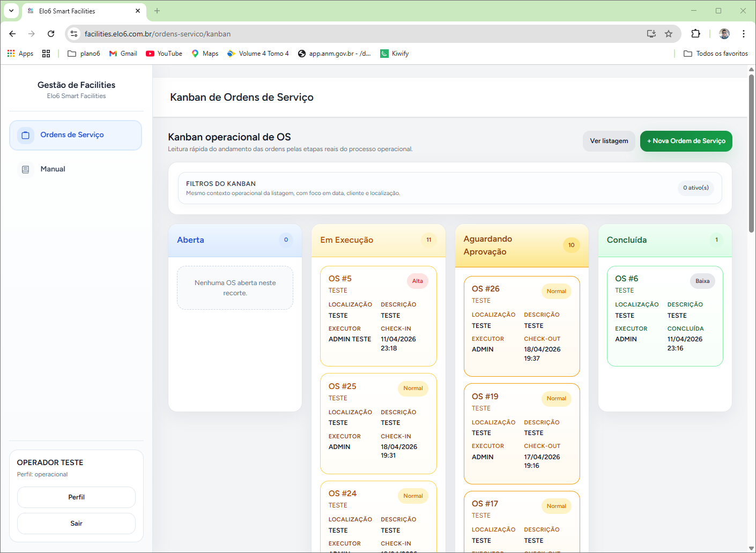
Task: Click the Normal badge on OS #25
Action: pos(413,388)
